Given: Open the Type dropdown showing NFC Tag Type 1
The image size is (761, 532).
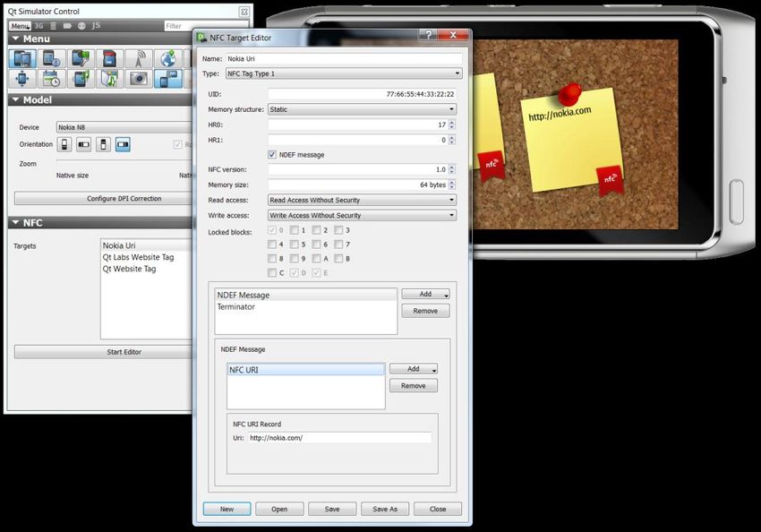Looking at the screenshot, I should pos(344,73).
